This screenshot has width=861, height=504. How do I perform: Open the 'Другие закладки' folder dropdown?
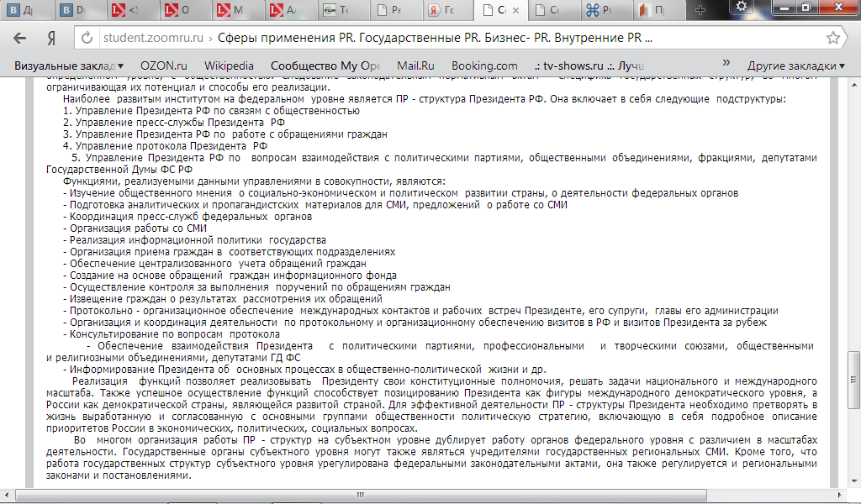(795, 66)
